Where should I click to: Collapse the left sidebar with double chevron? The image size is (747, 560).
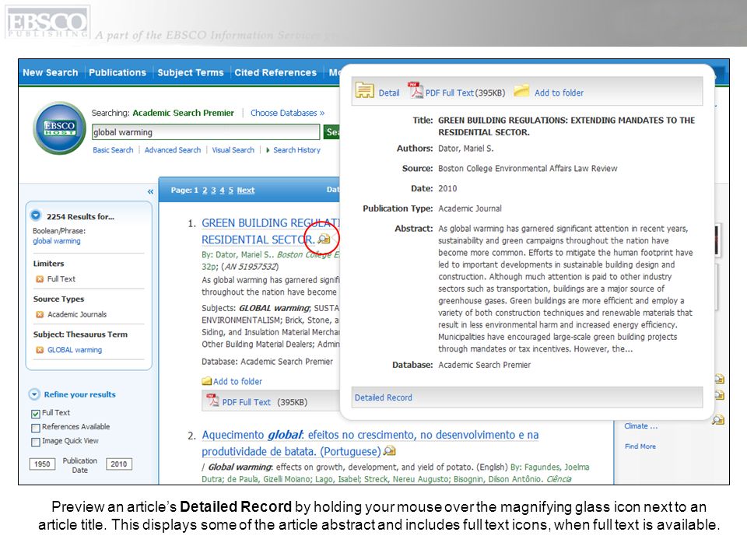click(x=150, y=191)
